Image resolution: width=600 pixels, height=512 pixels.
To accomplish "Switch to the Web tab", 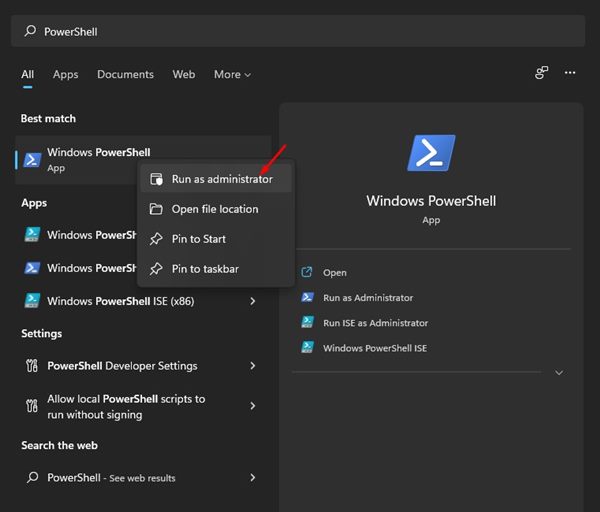I will coord(184,75).
